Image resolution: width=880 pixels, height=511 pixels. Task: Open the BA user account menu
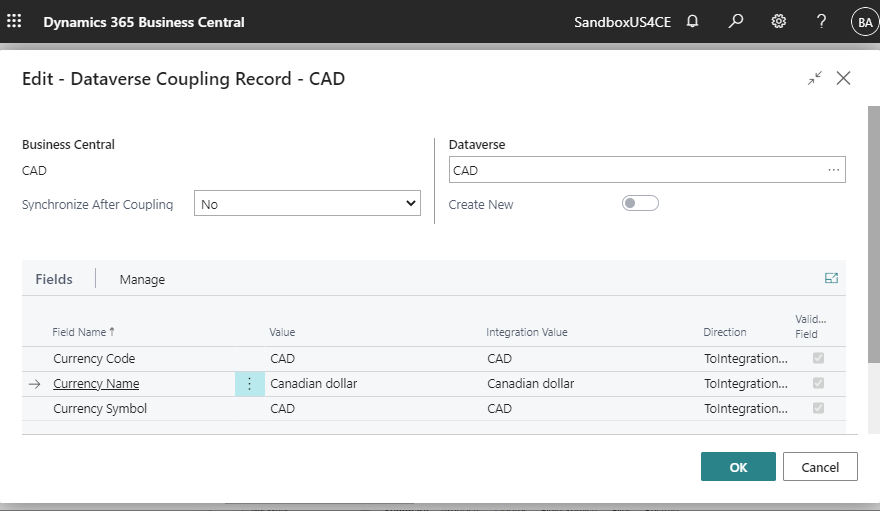point(865,22)
